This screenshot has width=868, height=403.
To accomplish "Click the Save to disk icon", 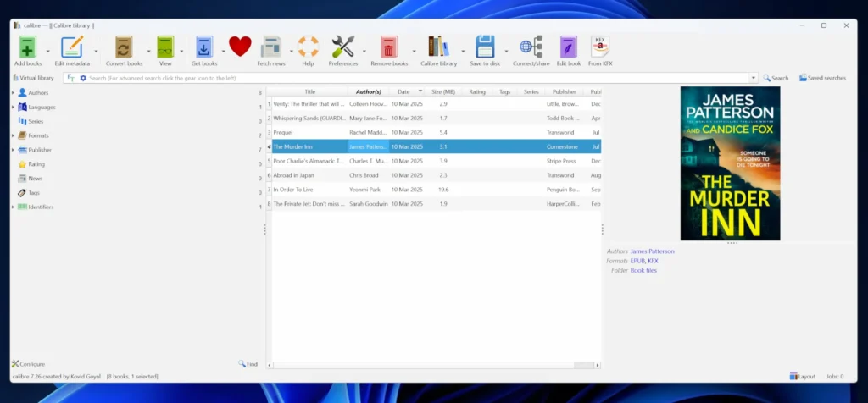I will pos(485,47).
